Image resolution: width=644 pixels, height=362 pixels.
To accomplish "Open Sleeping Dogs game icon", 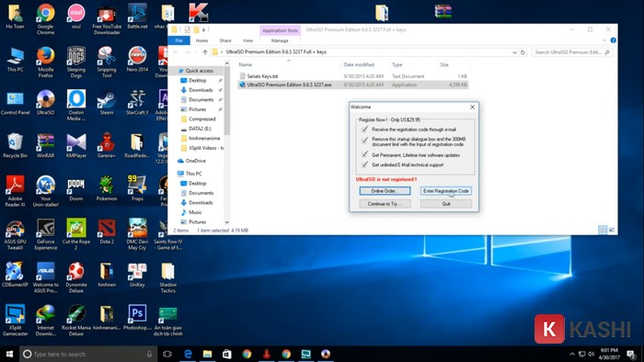I will 76,62.
